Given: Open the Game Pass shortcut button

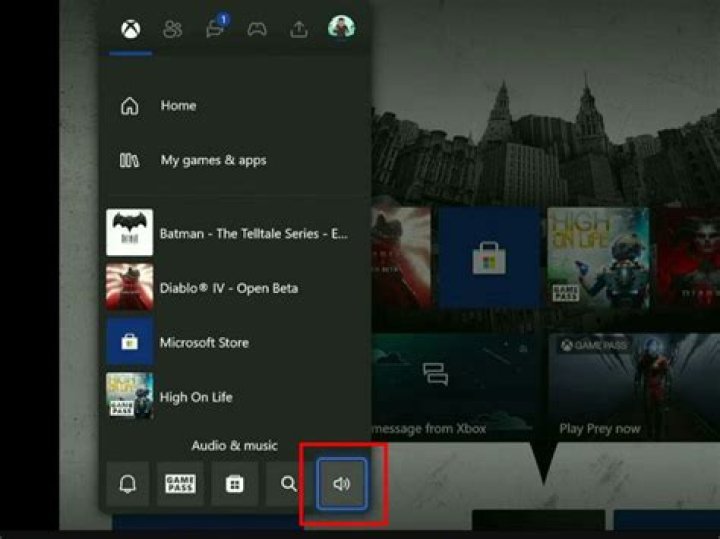Looking at the screenshot, I should (x=180, y=484).
